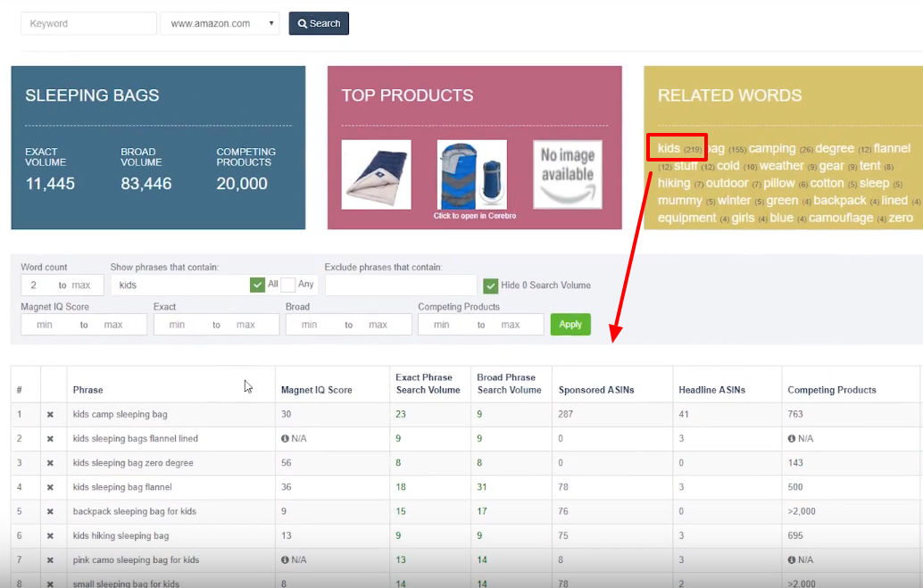Select related word 'camouflage'

[841, 218]
